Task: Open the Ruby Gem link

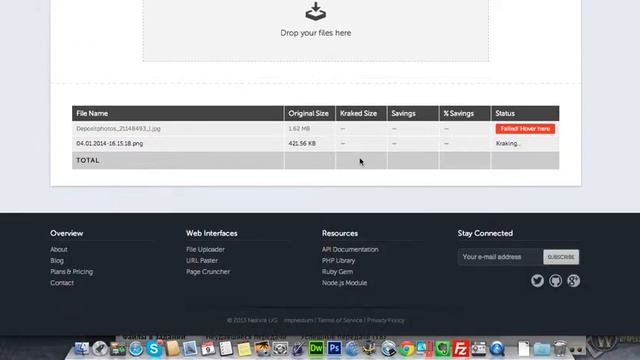Action: [337, 272]
